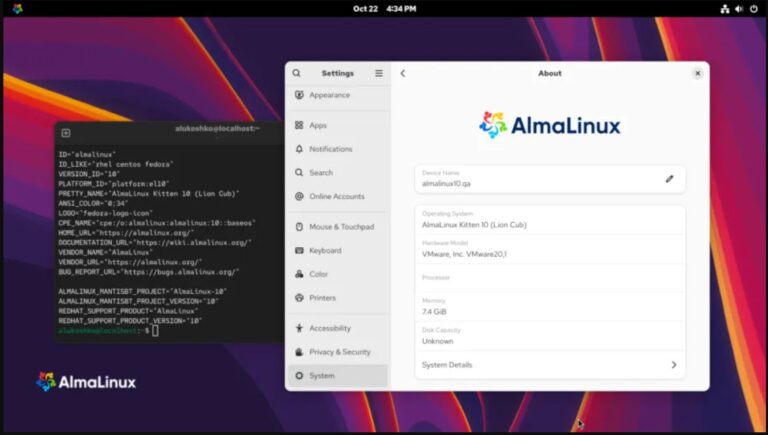Select Accessibility settings
This screenshot has height=435, width=768.
[x=338, y=328]
